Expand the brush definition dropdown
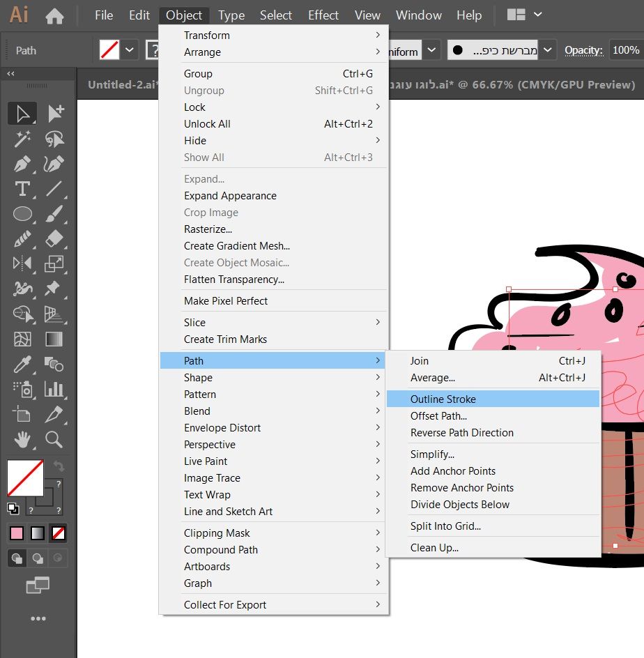The height and width of the screenshot is (658, 644). point(549,50)
